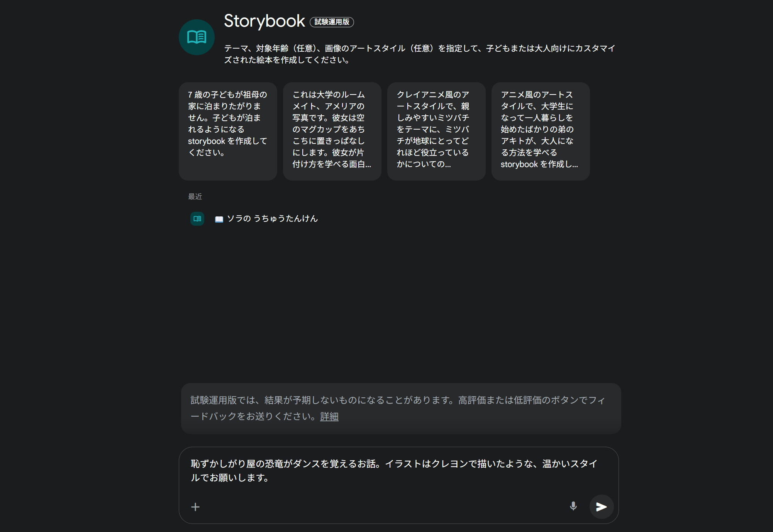This screenshot has height=532, width=773.
Task: Click the book emoji beside ソラの うちゅうたんけん
Action: [219, 219]
